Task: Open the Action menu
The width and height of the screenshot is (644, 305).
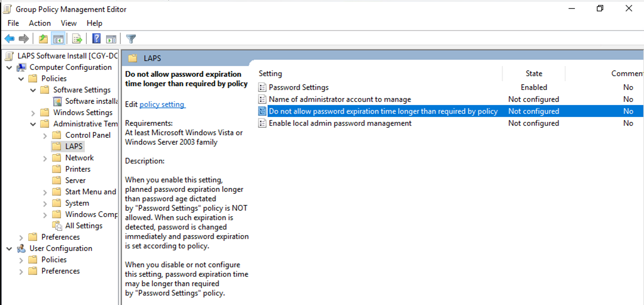Action: click(40, 23)
